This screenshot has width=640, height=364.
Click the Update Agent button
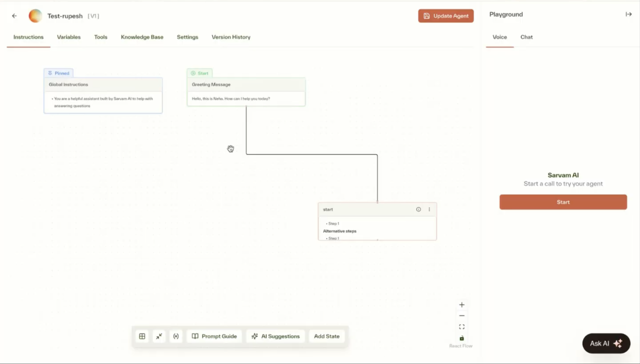[x=446, y=16]
